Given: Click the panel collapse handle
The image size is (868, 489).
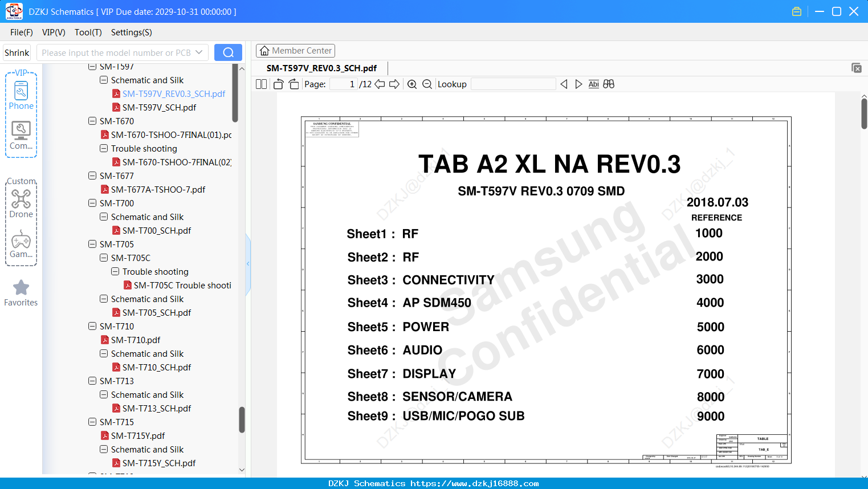Looking at the screenshot, I should coord(248,263).
